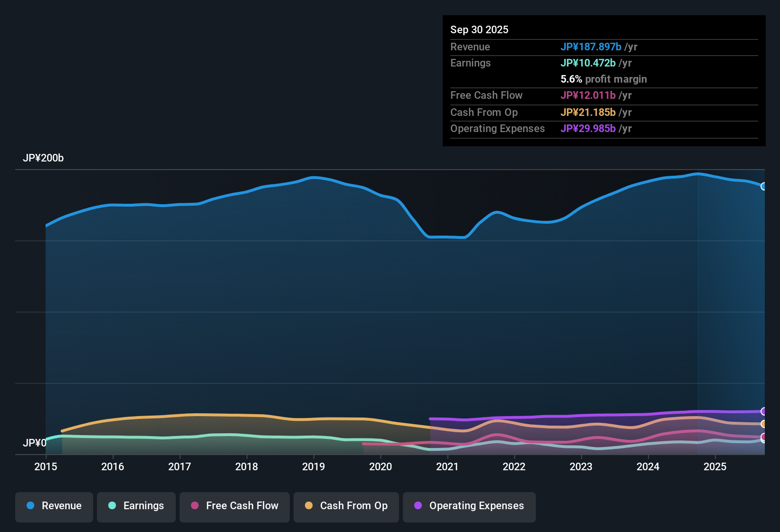Select the 2020 year axis label
The width and height of the screenshot is (780, 532).
coord(380,467)
